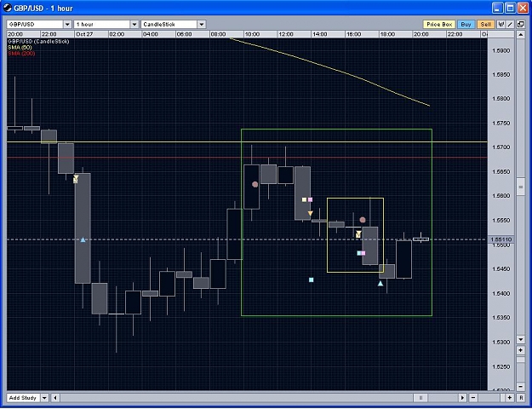The width and height of the screenshot is (532, 409).
Task: Click the blue Buy button
Action: (x=466, y=25)
